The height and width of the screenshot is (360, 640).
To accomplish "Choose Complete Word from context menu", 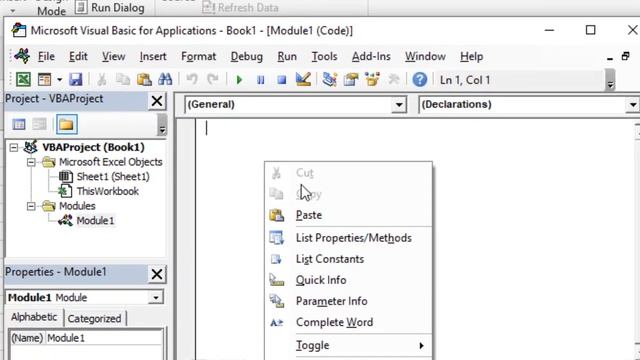I will coord(349,322).
